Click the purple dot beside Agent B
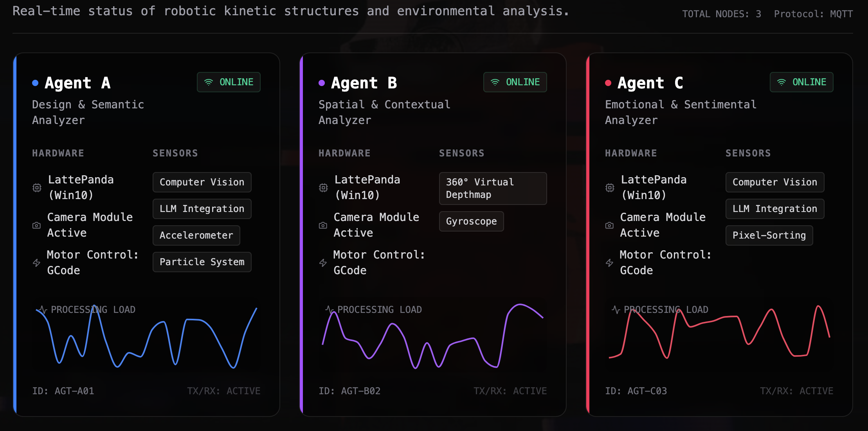Screen dimensions: 868x431 point(322,83)
